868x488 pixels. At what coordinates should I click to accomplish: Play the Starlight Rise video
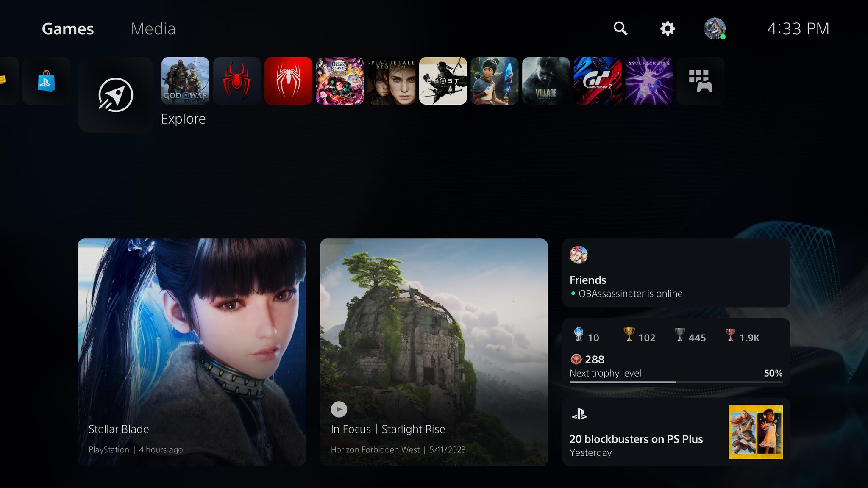338,409
